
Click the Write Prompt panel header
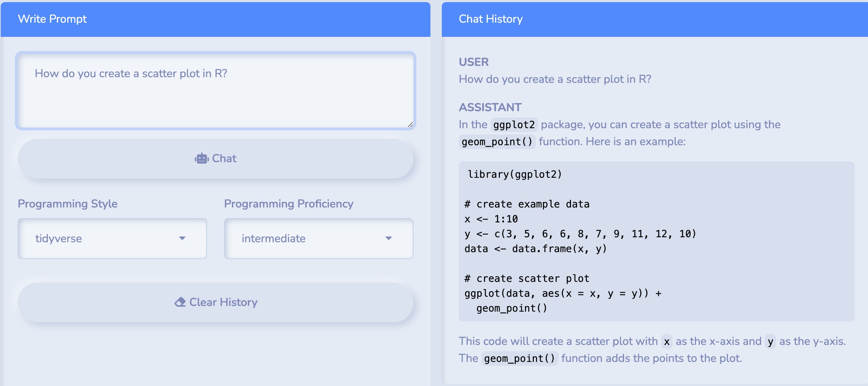click(216, 19)
